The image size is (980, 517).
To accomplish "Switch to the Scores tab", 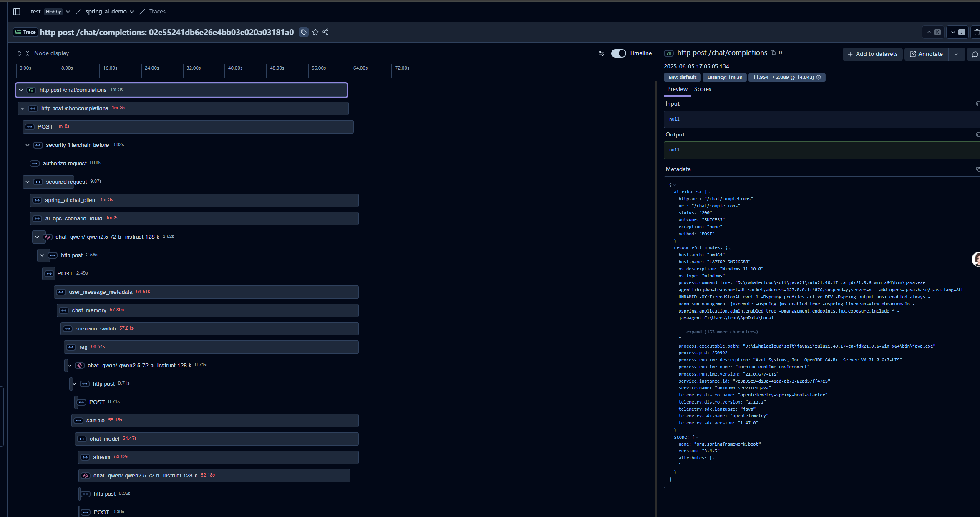I will tap(703, 89).
